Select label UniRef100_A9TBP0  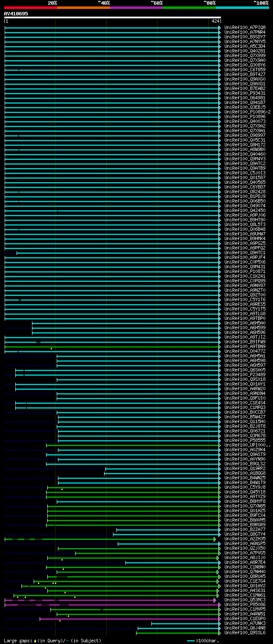[245, 318]
